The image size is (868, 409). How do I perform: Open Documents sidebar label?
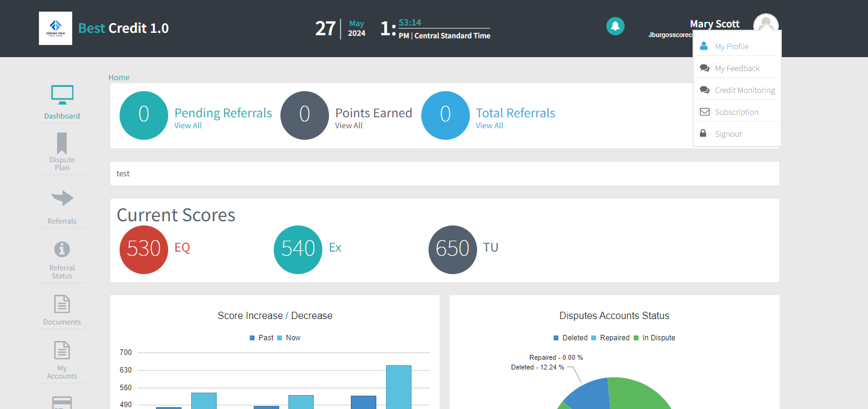(62, 322)
